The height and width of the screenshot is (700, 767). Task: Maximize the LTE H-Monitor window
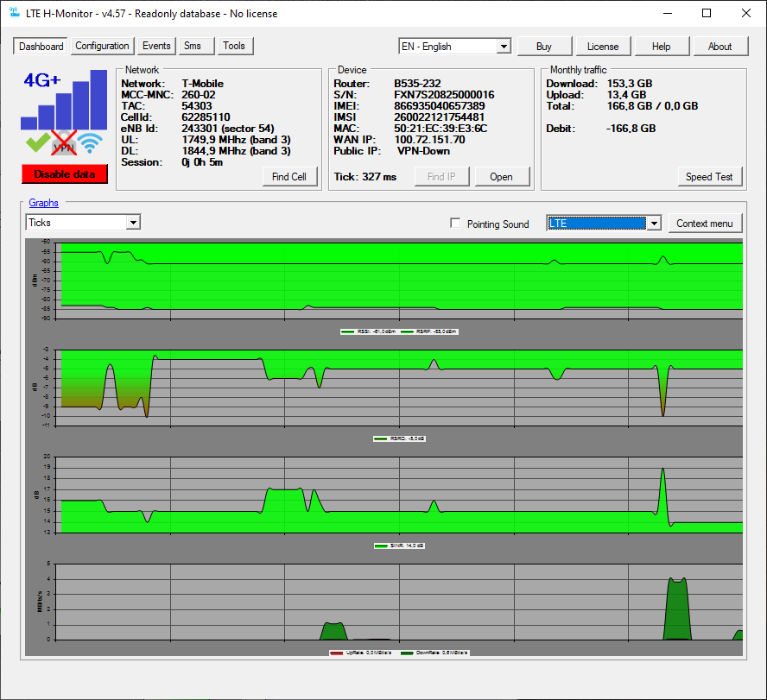pyautogui.click(x=707, y=13)
